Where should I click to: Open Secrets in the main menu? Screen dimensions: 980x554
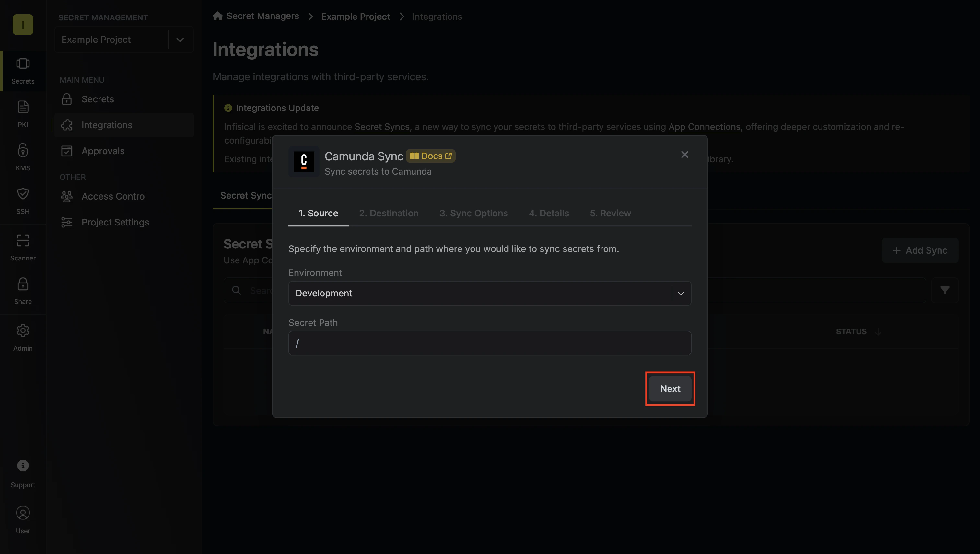pyautogui.click(x=124, y=99)
